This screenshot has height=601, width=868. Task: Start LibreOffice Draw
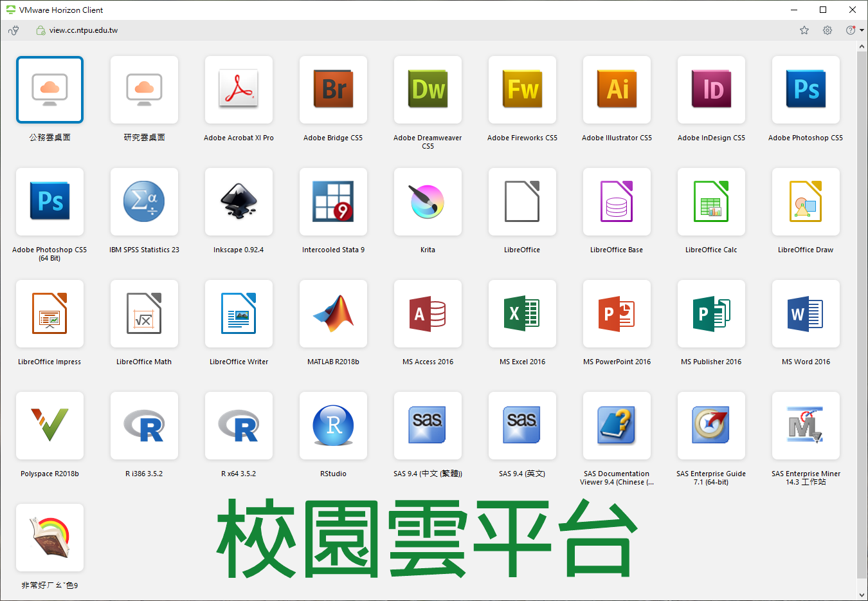point(806,201)
